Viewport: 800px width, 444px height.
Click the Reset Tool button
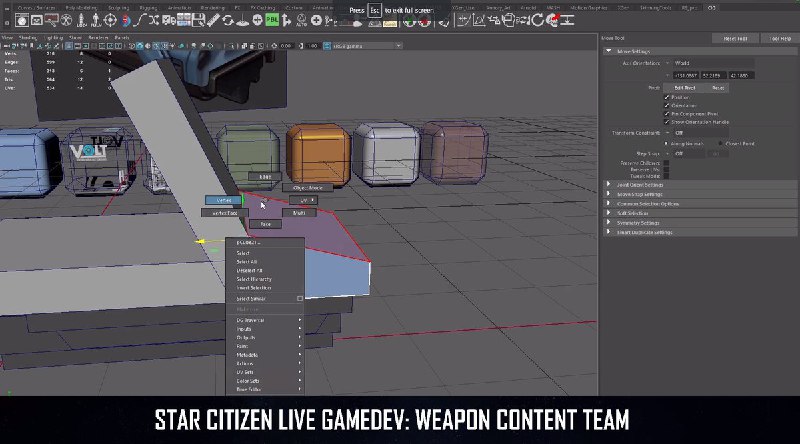tap(735, 38)
